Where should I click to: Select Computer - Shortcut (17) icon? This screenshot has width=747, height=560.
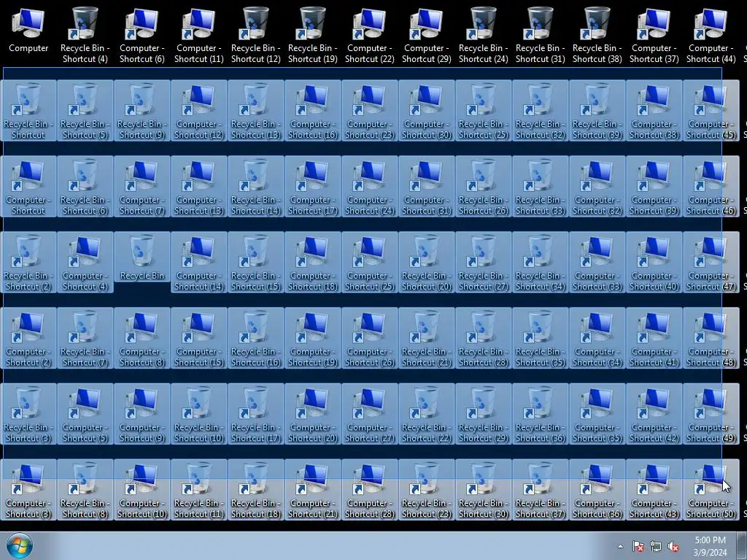(312, 186)
